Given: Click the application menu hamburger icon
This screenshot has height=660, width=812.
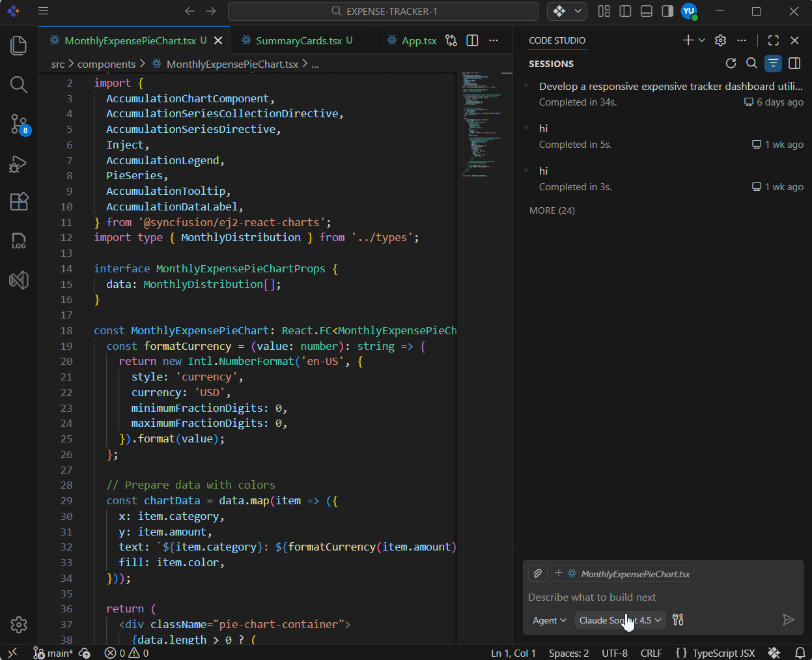Looking at the screenshot, I should tap(43, 11).
